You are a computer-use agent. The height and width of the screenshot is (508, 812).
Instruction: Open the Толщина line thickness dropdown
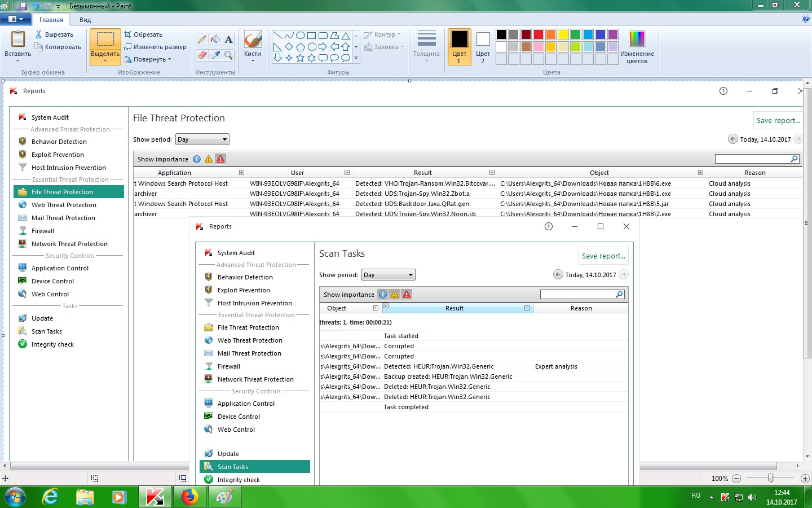(x=426, y=46)
